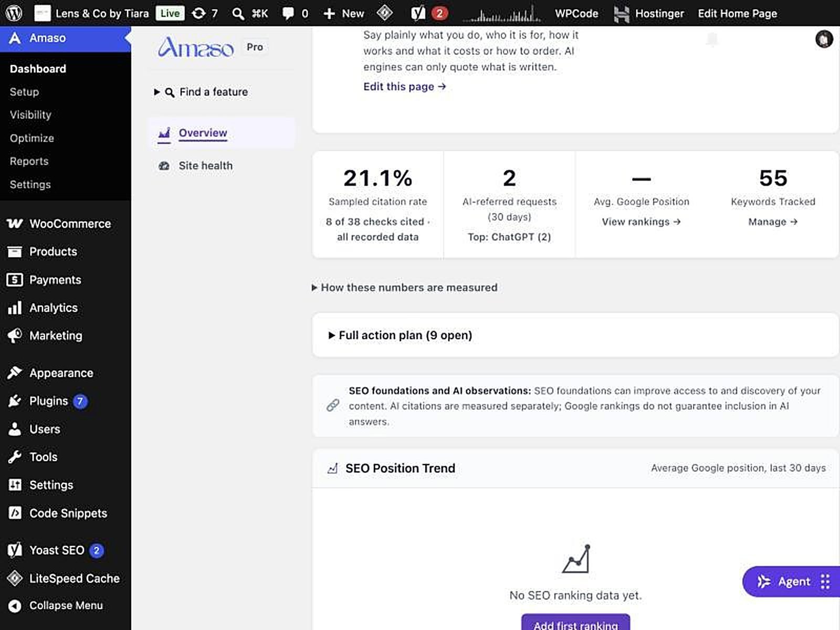The height and width of the screenshot is (630, 840).
Task: Open the user avatar in the top right
Action: pyautogui.click(x=824, y=39)
